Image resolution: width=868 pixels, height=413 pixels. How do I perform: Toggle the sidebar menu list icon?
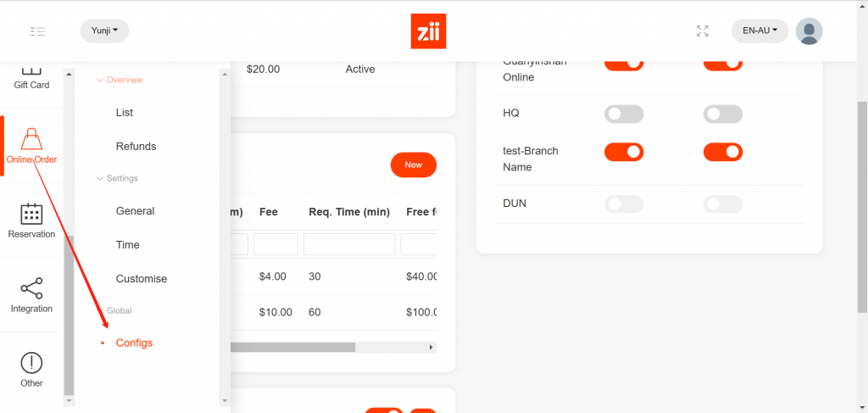tap(37, 31)
